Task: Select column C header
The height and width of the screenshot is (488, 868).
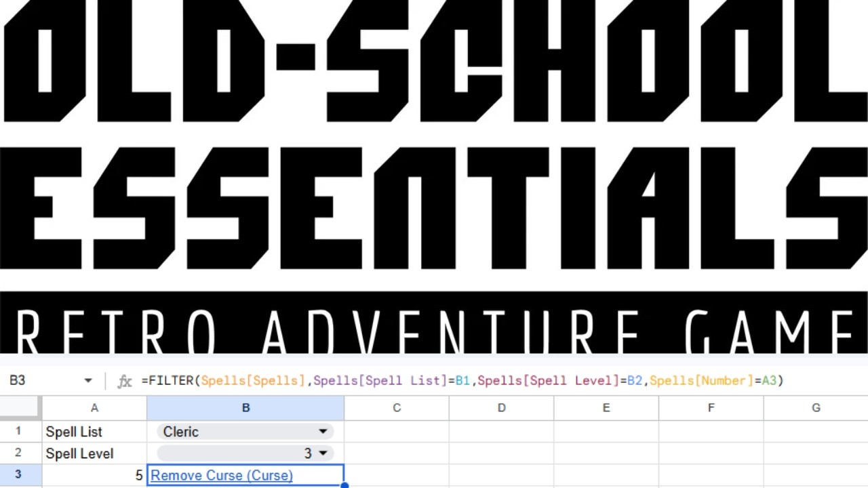Action: tap(397, 408)
